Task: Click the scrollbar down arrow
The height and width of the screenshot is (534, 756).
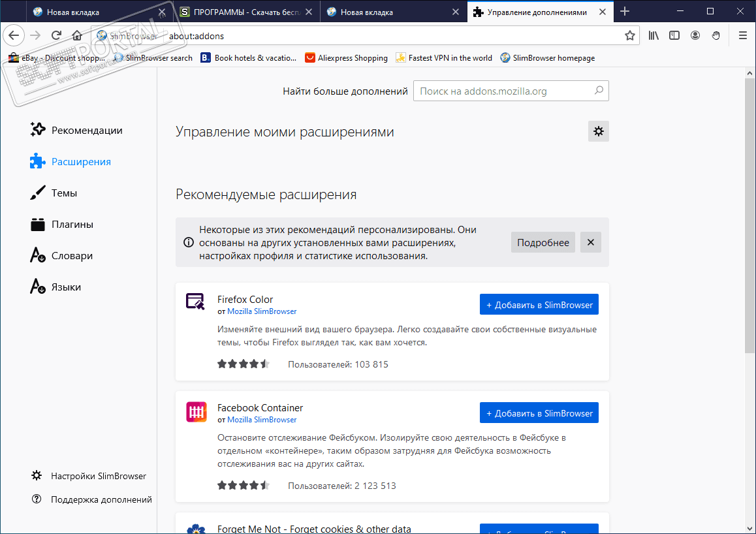Action: 749,528
